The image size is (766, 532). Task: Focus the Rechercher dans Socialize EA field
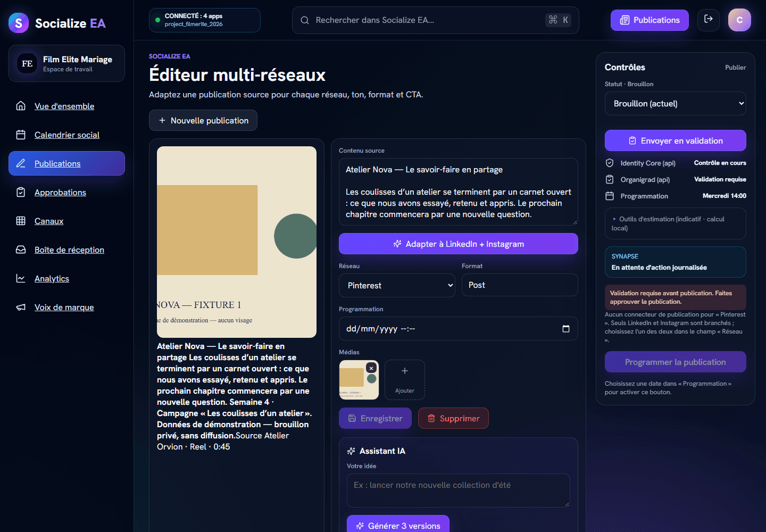[435, 20]
